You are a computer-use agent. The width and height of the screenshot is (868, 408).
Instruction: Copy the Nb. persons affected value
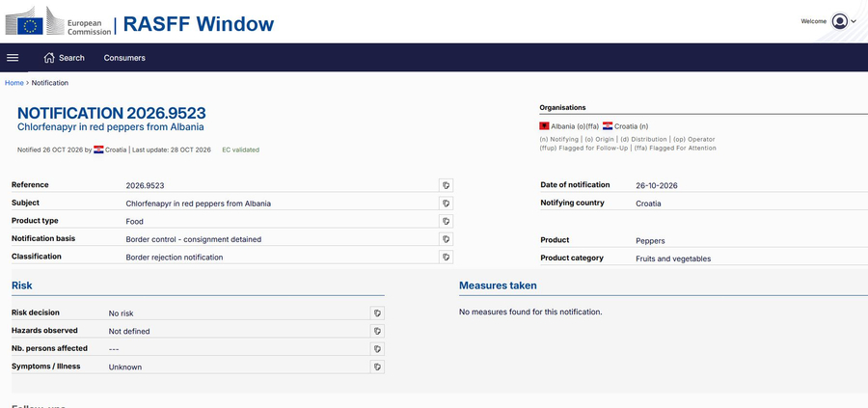tap(377, 349)
